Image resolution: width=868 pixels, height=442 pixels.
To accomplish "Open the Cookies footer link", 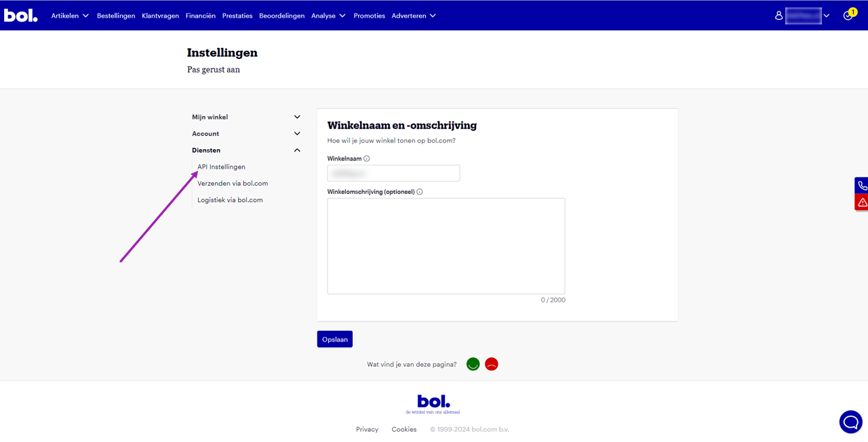I will [404, 429].
